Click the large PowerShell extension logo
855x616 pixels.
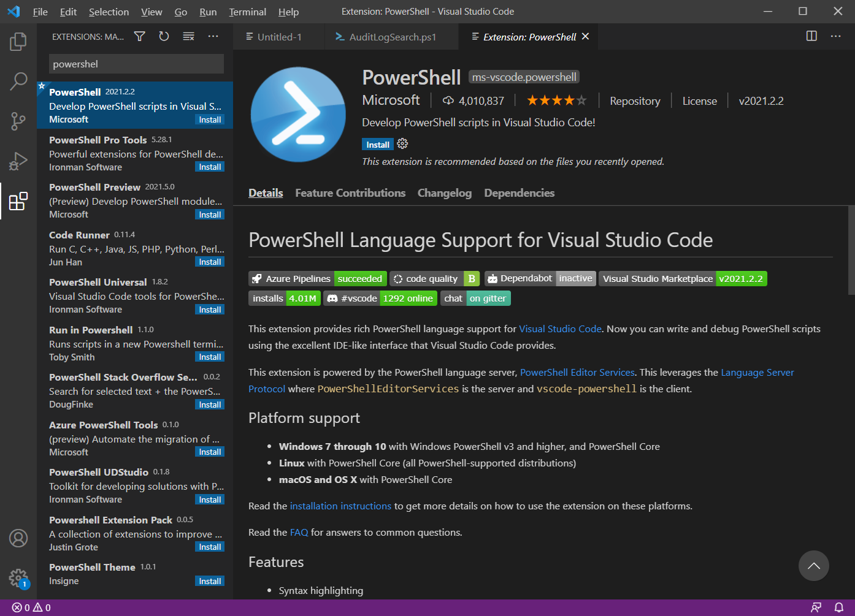298,115
